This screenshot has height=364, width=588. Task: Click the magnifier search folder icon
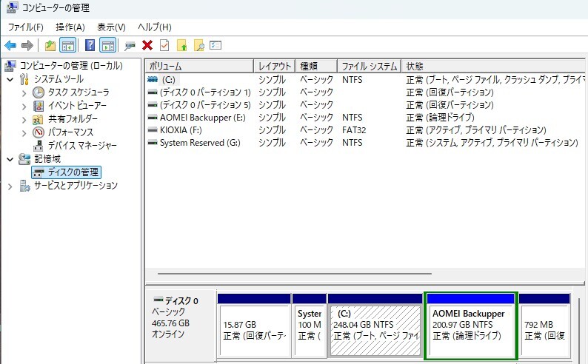pyautogui.click(x=198, y=46)
